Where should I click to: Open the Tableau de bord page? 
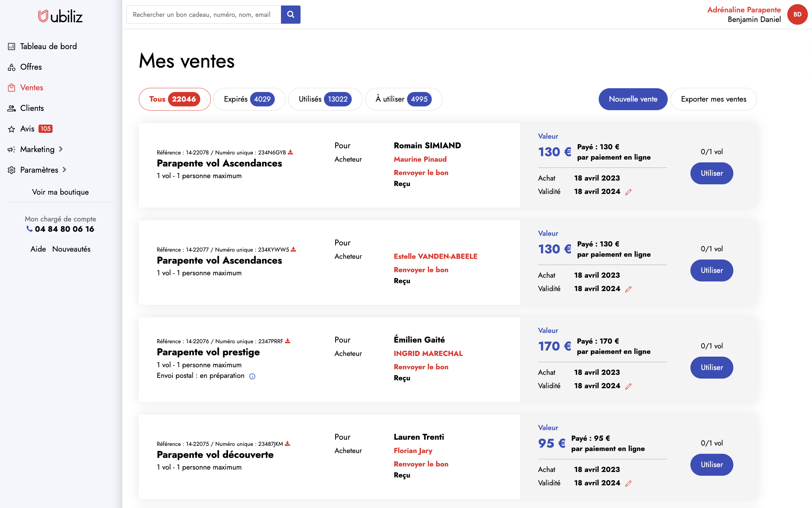pyautogui.click(x=48, y=46)
